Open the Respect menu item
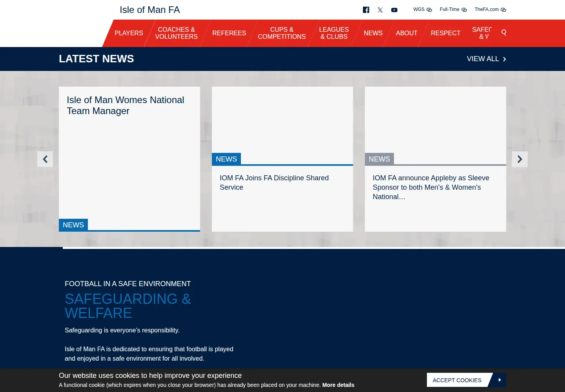This screenshot has width=565, height=392. pos(445,33)
